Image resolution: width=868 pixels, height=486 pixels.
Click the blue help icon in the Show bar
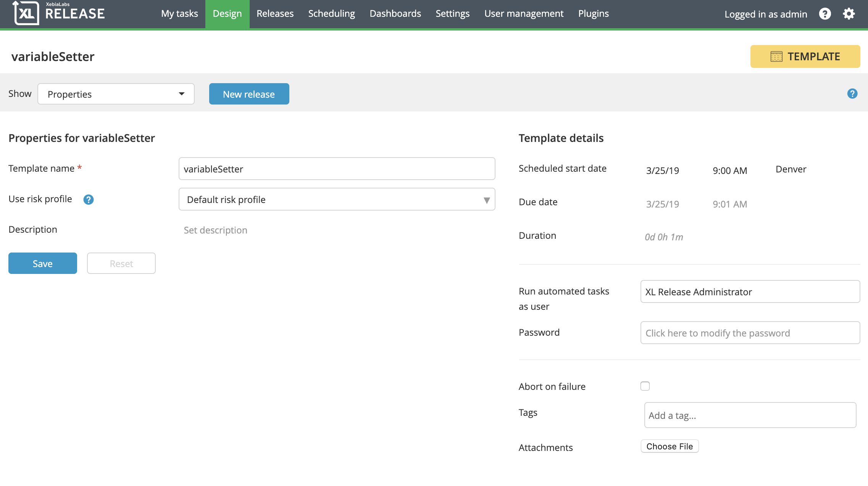click(852, 93)
